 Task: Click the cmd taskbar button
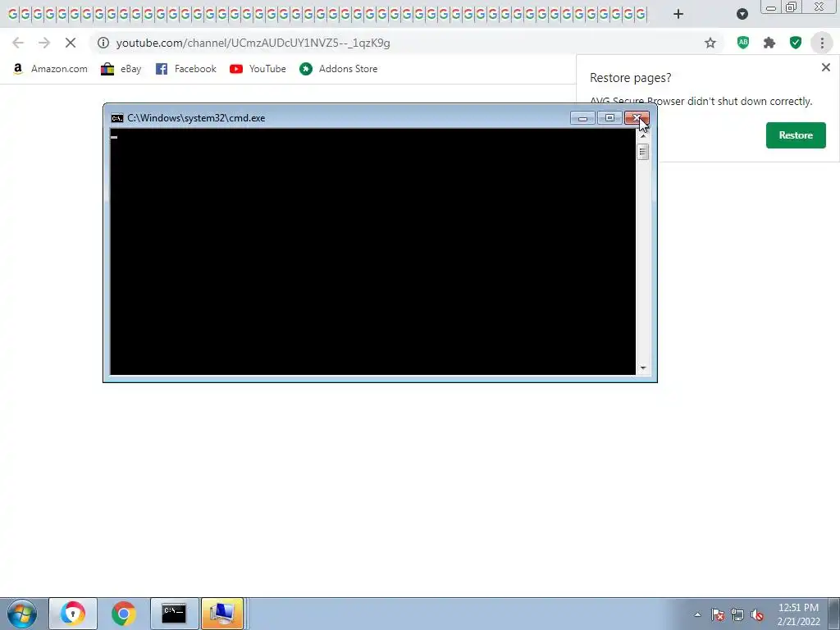click(x=174, y=614)
